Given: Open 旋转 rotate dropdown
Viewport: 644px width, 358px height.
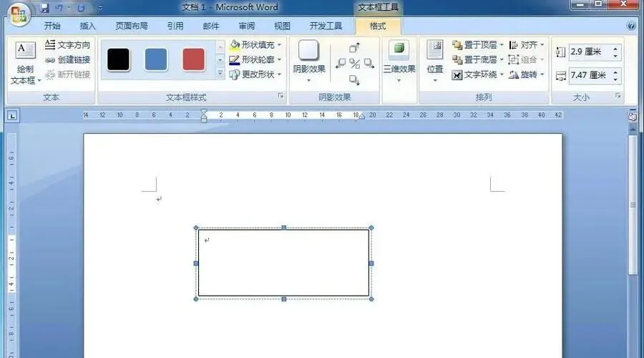Looking at the screenshot, I should [x=527, y=74].
